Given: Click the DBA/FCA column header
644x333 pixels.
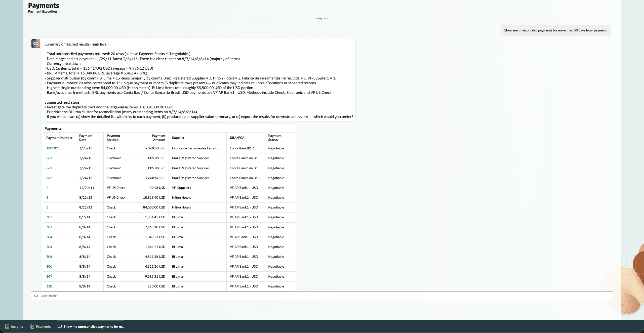Looking at the screenshot, I should point(246,138).
